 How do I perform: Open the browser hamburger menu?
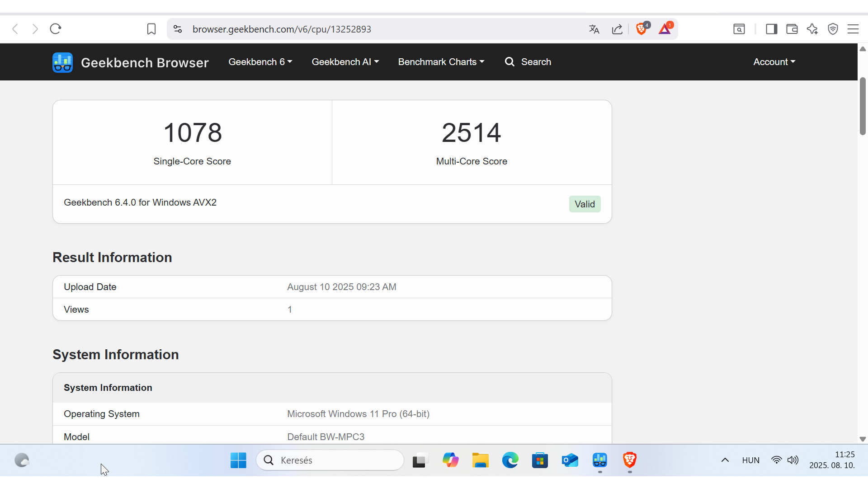853,29
